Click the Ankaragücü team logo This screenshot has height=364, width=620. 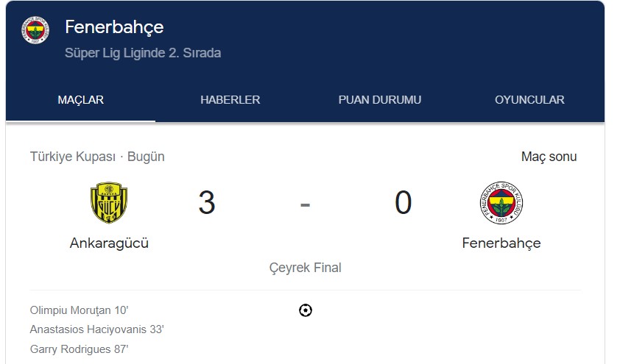[x=109, y=202]
